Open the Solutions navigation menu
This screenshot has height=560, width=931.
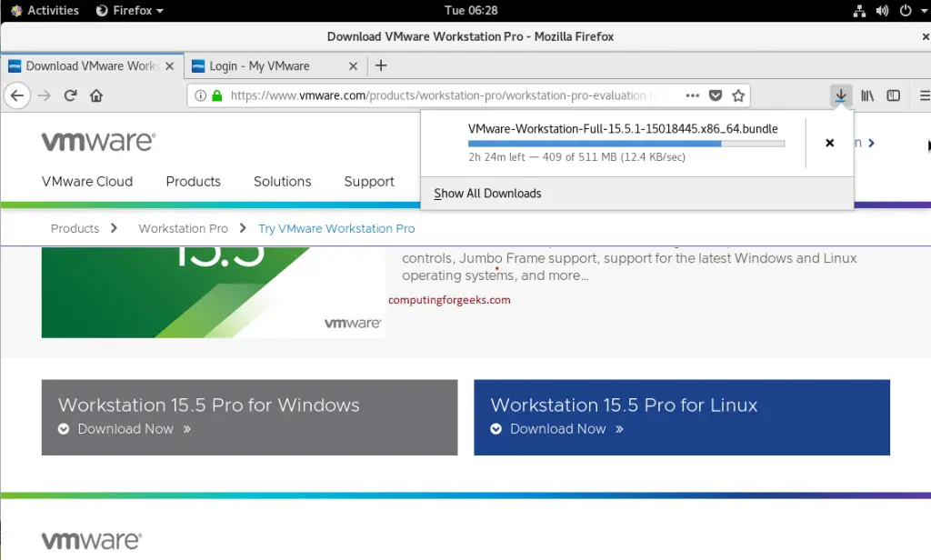click(x=282, y=181)
